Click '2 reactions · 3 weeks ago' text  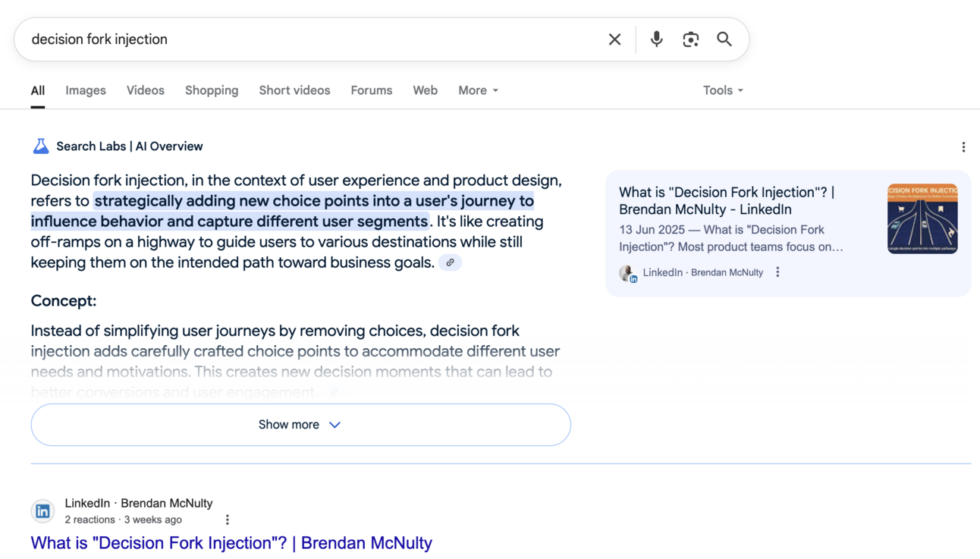tap(123, 520)
